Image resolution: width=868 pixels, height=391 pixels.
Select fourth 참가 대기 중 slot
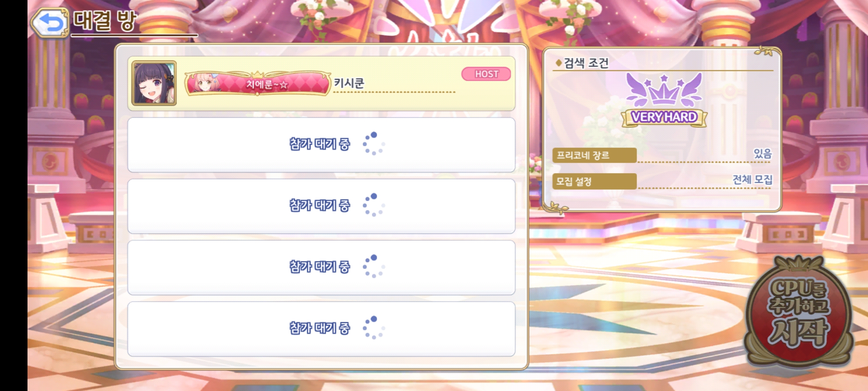321,329
